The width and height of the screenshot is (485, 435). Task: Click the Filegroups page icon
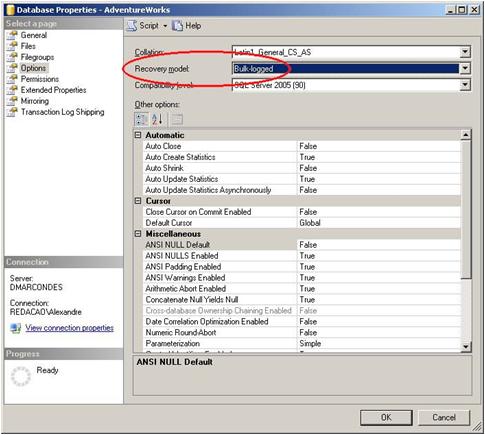point(12,57)
